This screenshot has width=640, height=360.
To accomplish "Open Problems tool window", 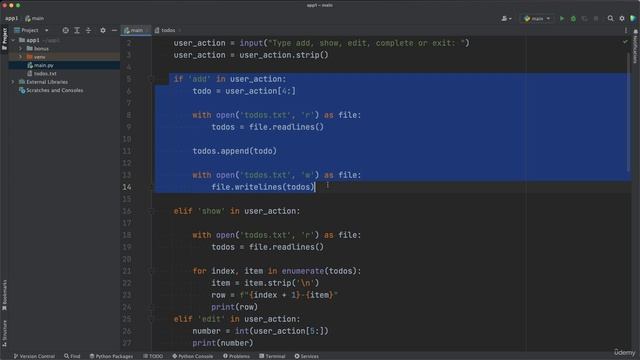I will coord(236,356).
